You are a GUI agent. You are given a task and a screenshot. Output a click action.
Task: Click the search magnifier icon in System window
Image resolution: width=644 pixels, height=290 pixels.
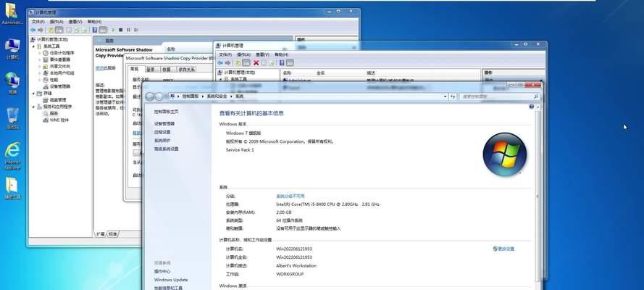coord(535,96)
